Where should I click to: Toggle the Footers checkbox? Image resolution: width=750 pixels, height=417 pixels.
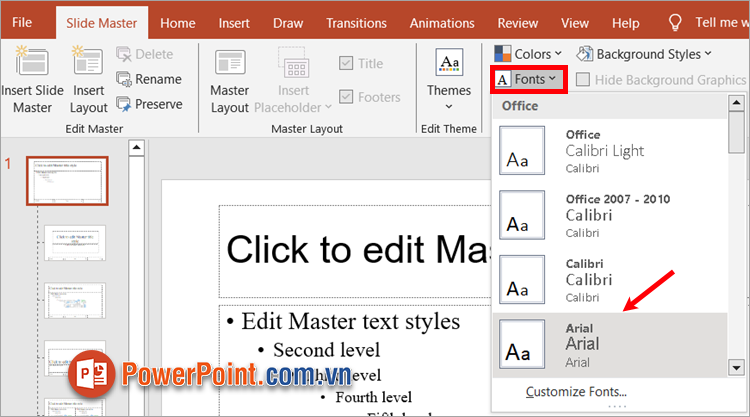pos(346,97)
